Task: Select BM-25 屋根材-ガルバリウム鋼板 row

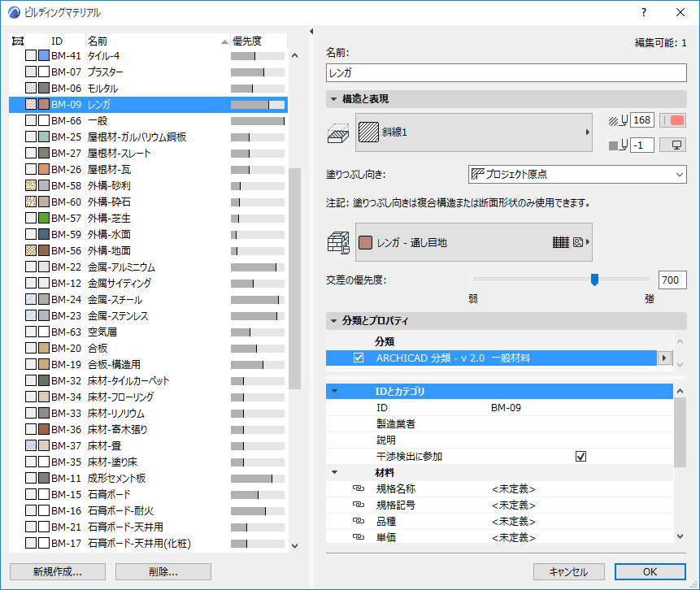Action: click(x=148, y=137)
